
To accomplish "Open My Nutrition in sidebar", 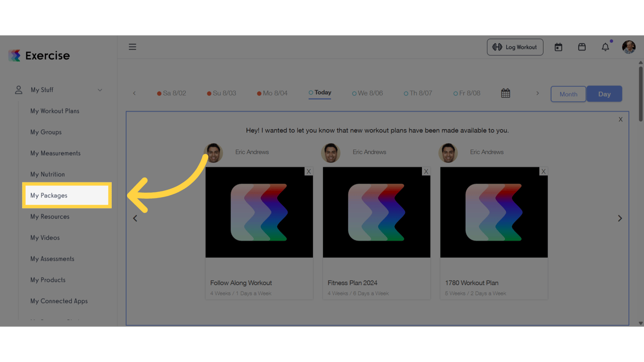I will [x=48, y=174].
